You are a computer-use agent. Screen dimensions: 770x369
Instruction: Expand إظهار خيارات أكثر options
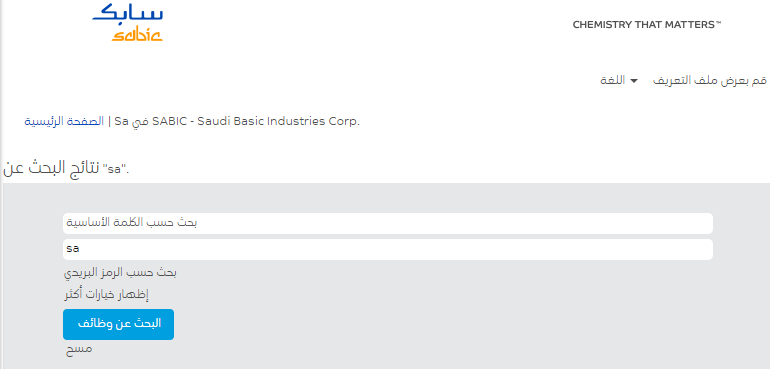coord(107,295)
